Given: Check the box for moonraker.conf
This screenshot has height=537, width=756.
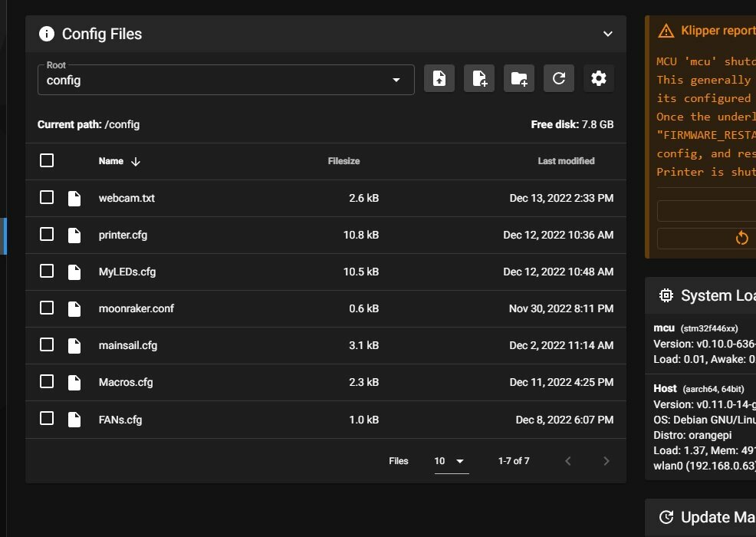Looking at the screenshot, I should (x=47, y=308).
